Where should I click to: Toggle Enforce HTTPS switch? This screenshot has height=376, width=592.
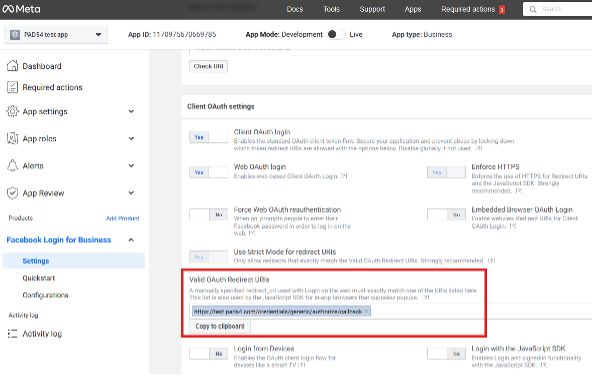coord(446,172)
